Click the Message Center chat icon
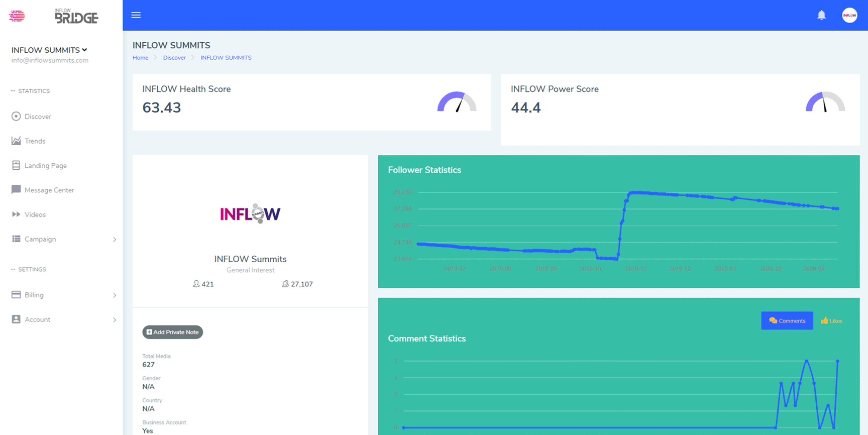 [16, 190]
